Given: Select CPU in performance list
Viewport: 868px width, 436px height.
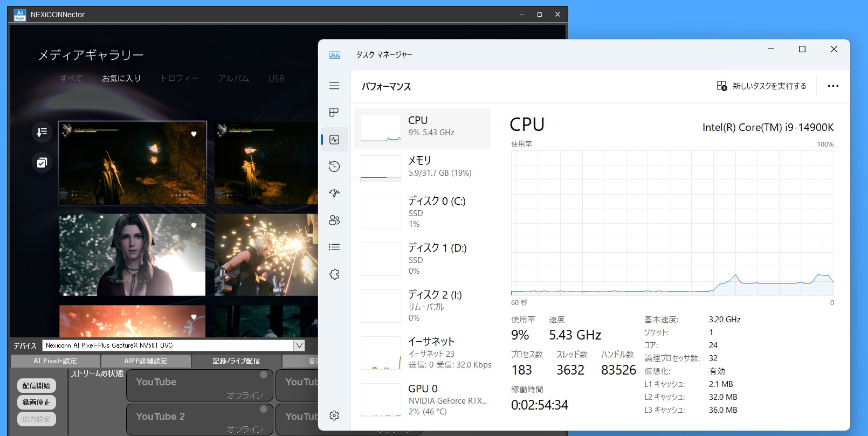Looking at the screenshot, I should (x=422, y=128).
